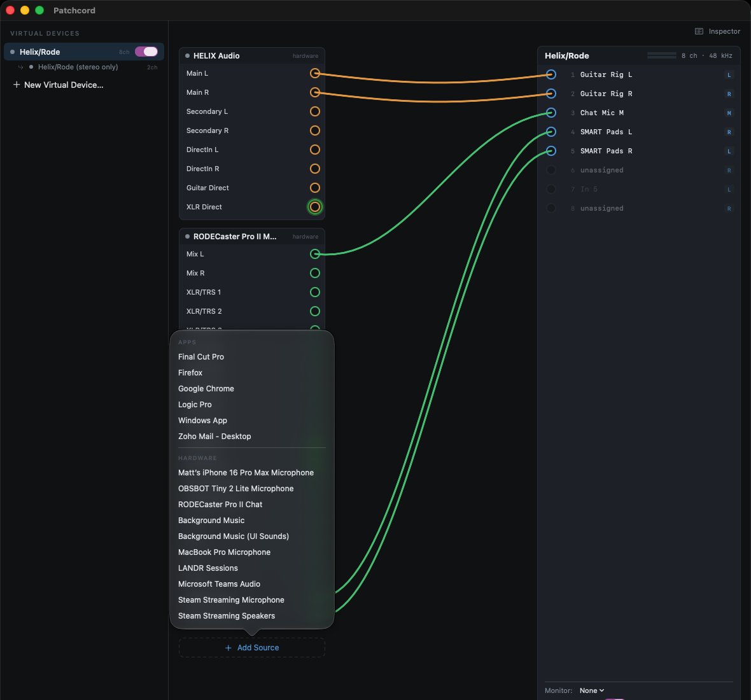The width and height of the screenshot is (751, 700).
Task: Click the status dot on HELIX Audio header
Action: click(187, 56)
